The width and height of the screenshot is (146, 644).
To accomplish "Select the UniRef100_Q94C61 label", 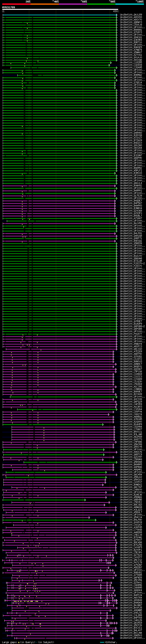I will pos(131,37).
